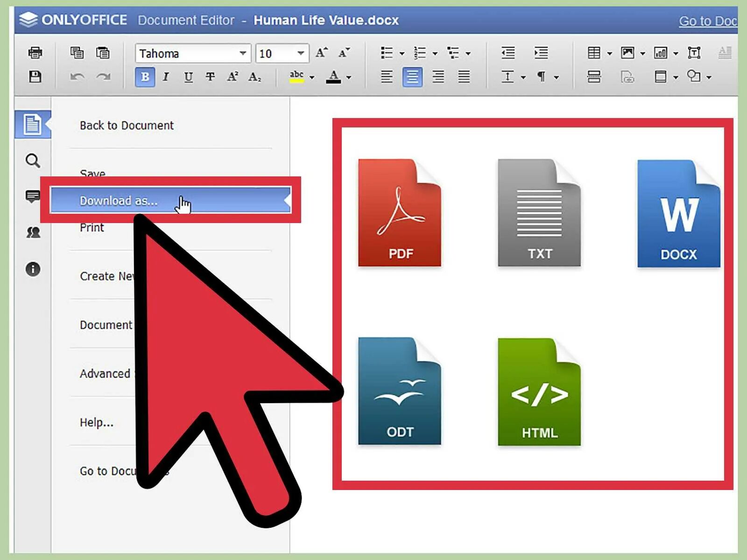Select Download as... menu item
The width and height of the screenshot is (747, 560).
point(170,200)
